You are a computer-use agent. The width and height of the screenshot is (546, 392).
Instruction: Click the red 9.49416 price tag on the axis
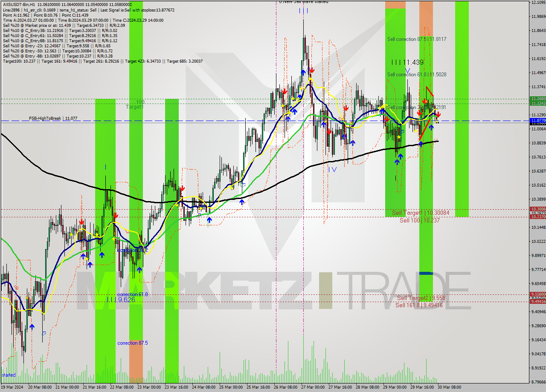[537, 302]
